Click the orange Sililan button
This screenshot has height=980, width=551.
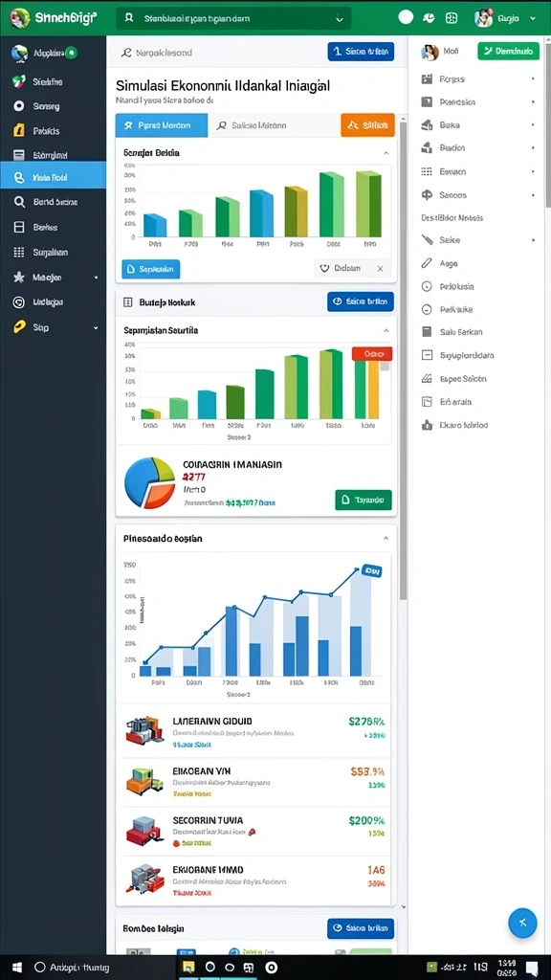tap(368, 125)
